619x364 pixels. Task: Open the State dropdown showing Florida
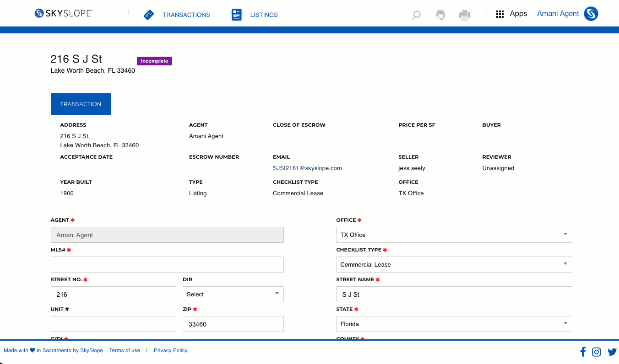point(454,324)
